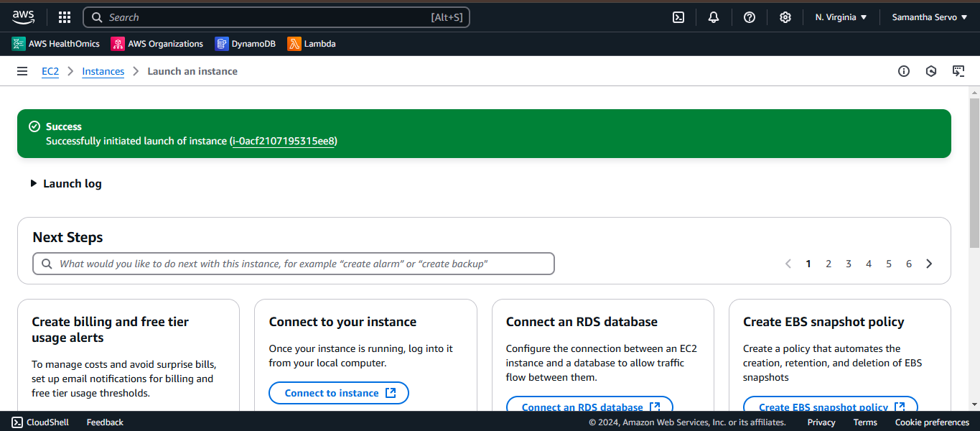Viewport: 980px width, 431px height.
Task: Go to next page of Next Steps
Action: tap(929, 264)
